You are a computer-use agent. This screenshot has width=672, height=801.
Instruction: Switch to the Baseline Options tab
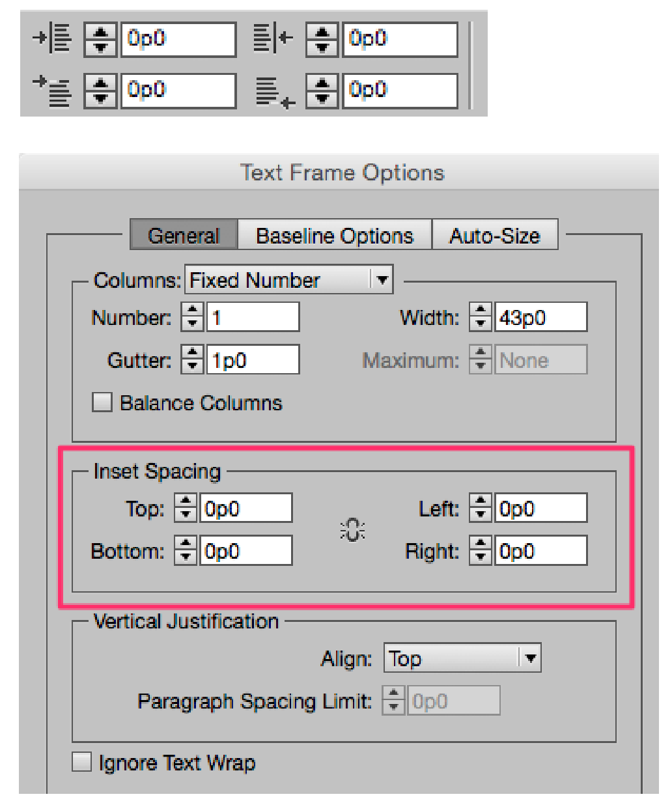click(335, 236)
